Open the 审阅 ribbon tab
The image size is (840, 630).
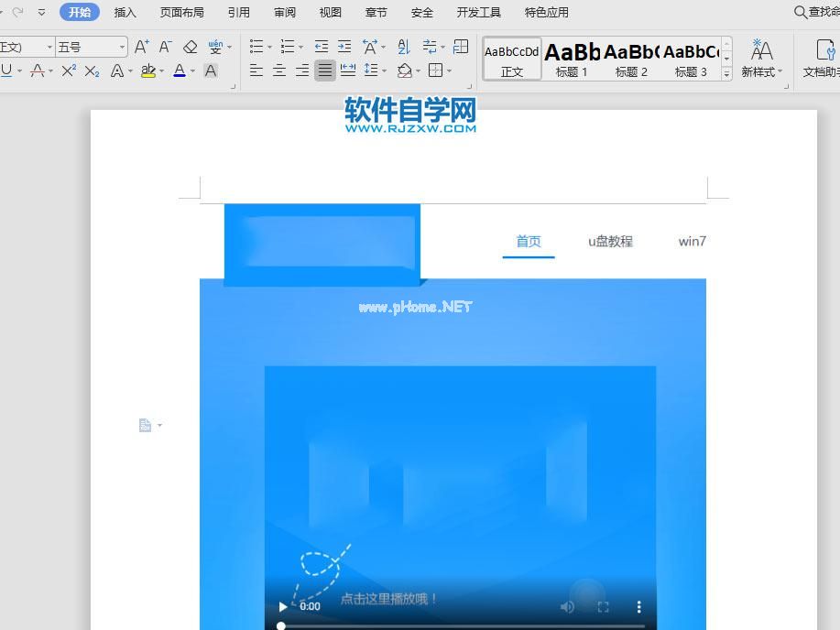point(284,12)
